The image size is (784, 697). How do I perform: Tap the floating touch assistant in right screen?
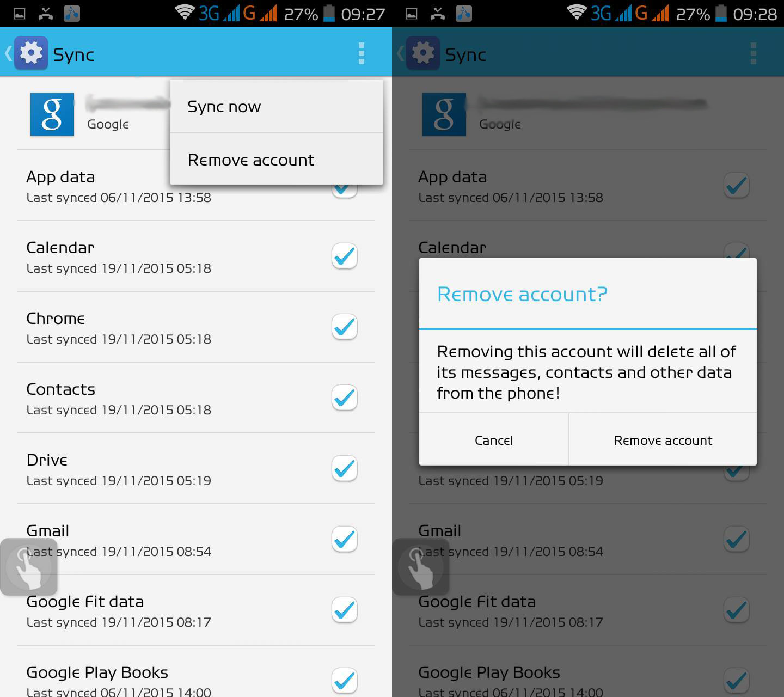(x=421, y=567)
